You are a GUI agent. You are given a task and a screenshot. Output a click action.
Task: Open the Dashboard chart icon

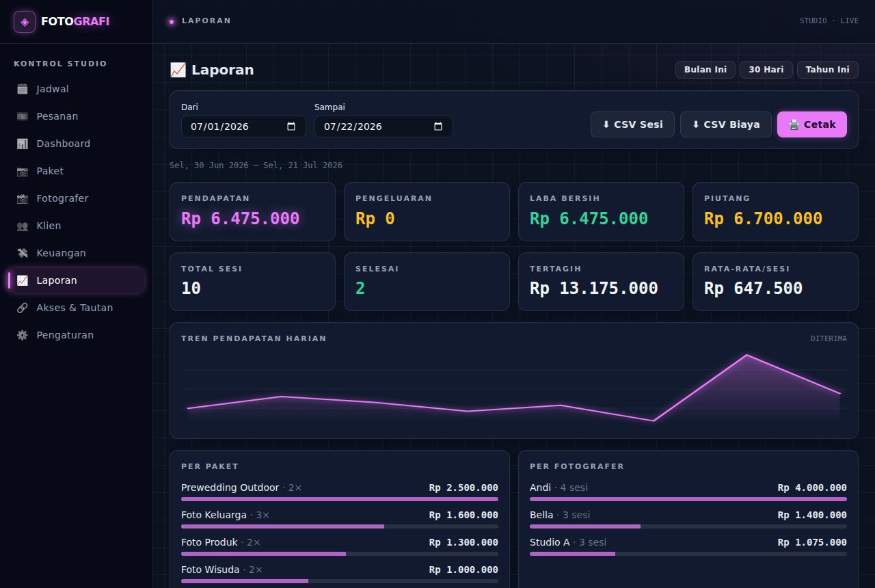click(23, 144)
